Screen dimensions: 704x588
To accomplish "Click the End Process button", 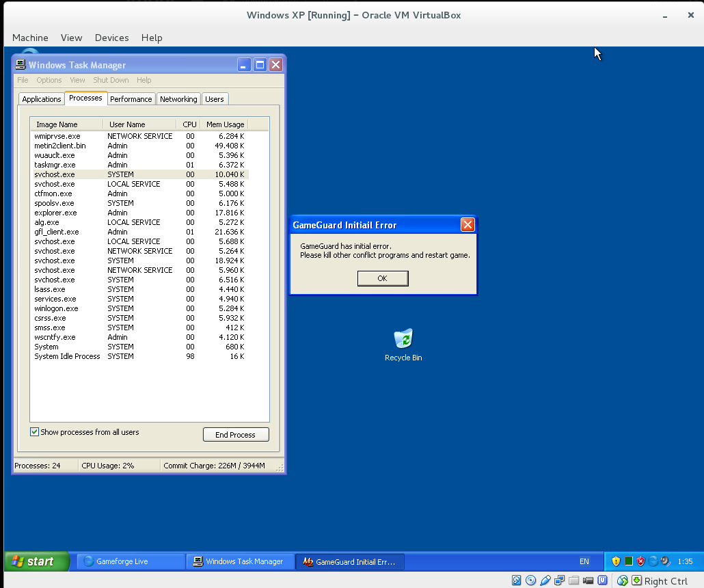I will [236, 434].
